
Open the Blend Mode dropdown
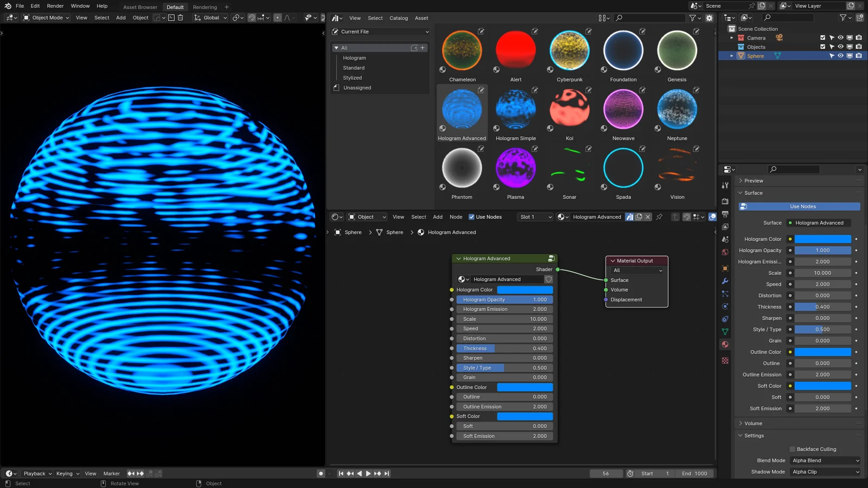(825, 460)
